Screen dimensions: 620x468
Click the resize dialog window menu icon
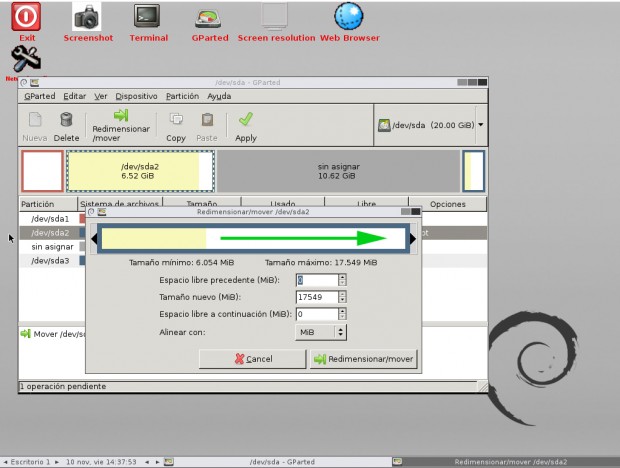[91, 212]
